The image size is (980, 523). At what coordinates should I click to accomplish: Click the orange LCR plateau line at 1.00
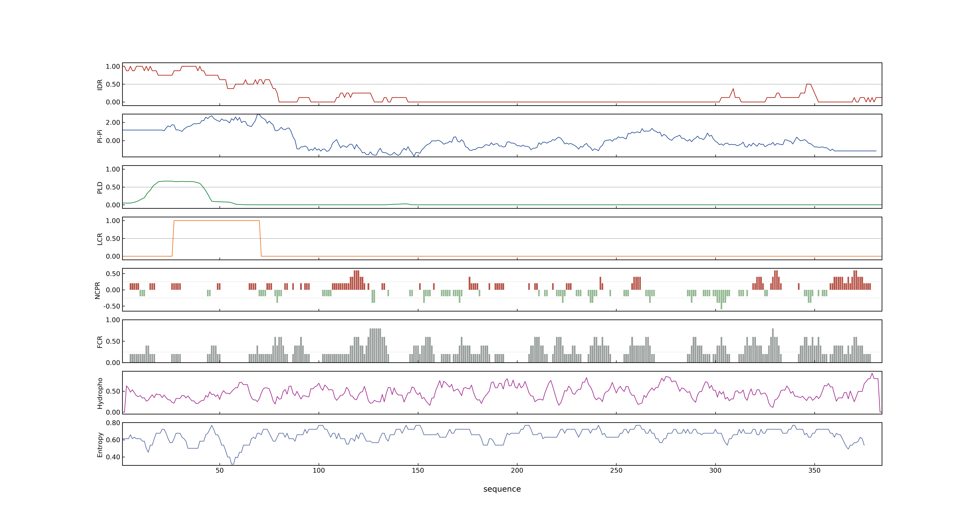217,220
